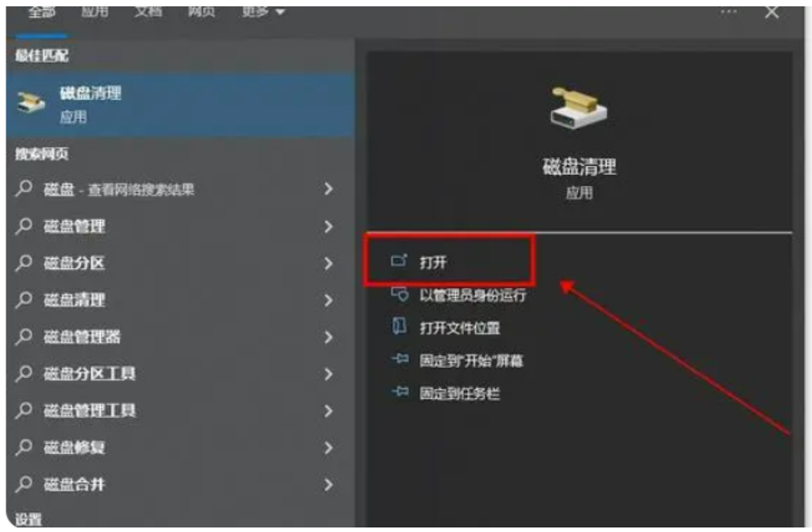Switch to the 应用 filter tab
This screenshot has width=812, height=532.
(95, 12)
